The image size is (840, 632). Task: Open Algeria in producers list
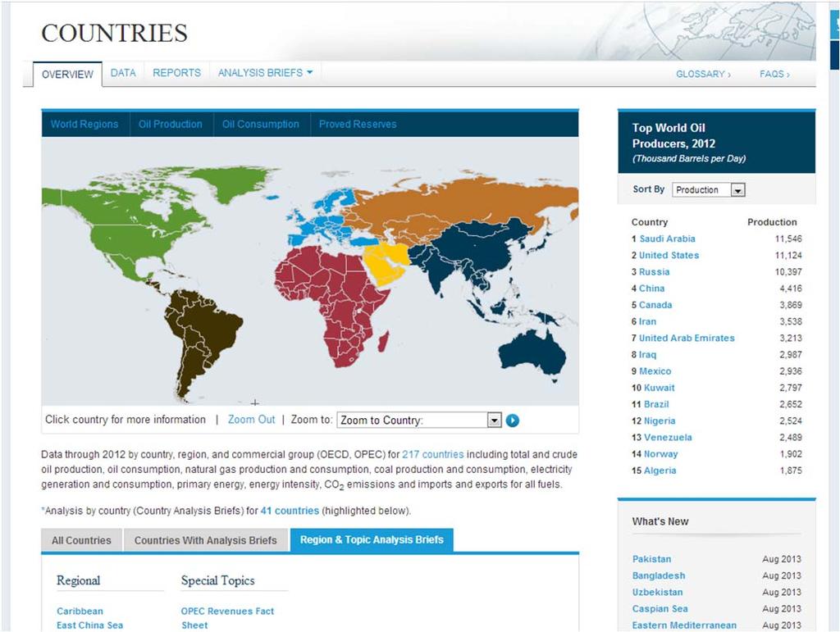coord(660,471)
